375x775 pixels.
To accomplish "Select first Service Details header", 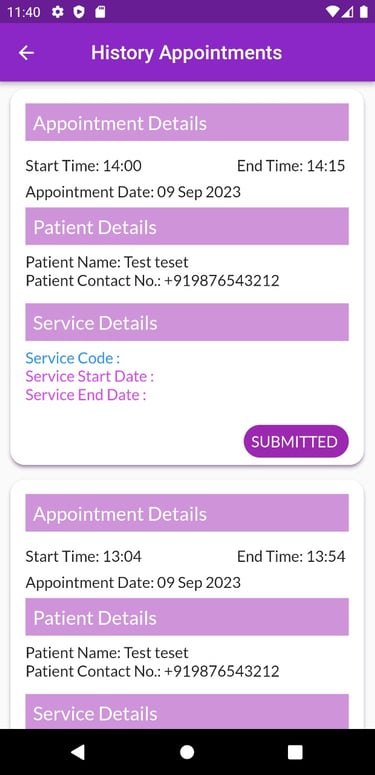I will click(187, 322).
